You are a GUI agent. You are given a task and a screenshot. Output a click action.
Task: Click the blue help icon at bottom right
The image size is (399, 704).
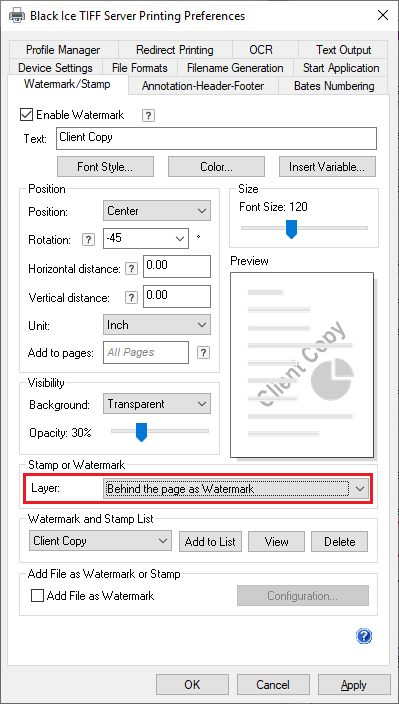[x=364, y=636]
